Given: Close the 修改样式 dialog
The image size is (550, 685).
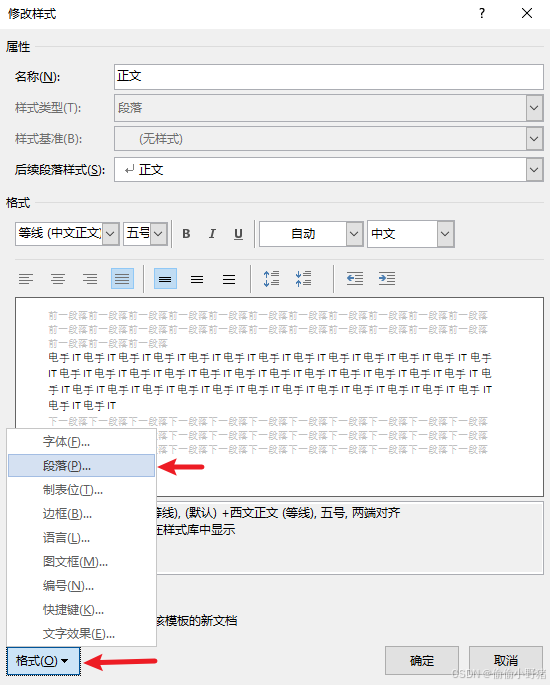Looking at the screenshot, I should pos(527,13).
